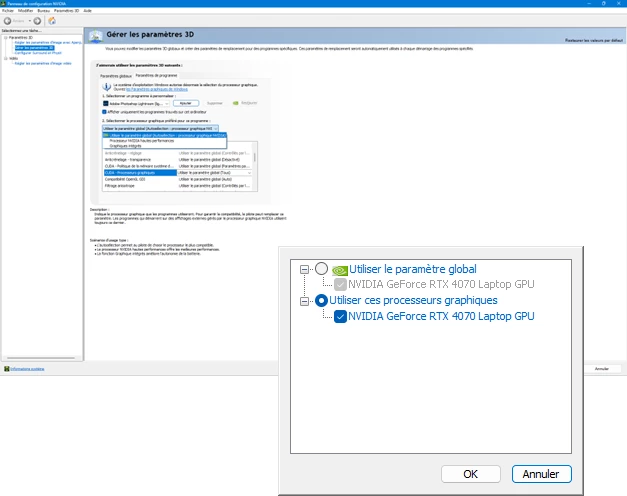Viewport: 627px width, 496px height.
Task: Select the Utiliser ces processeurs graphiques radio button
Action: 321,300
